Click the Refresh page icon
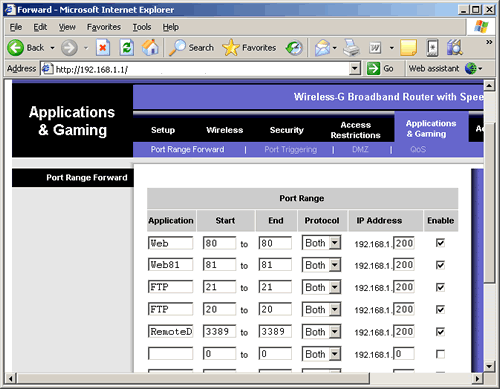Viewport: 500px width, 389px height. pos(127,48)
